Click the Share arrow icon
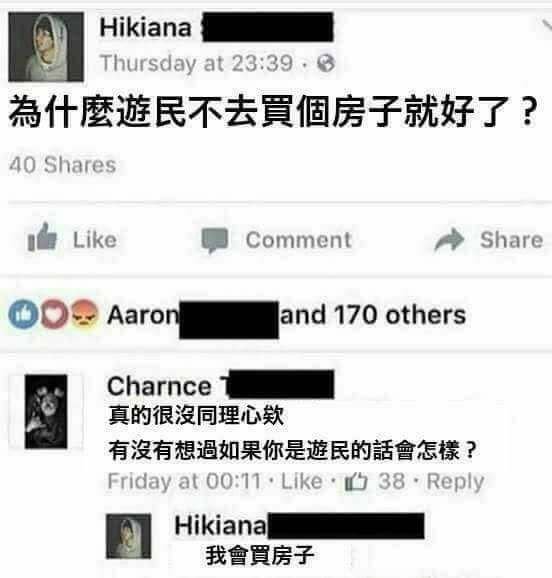 (449, 240)
